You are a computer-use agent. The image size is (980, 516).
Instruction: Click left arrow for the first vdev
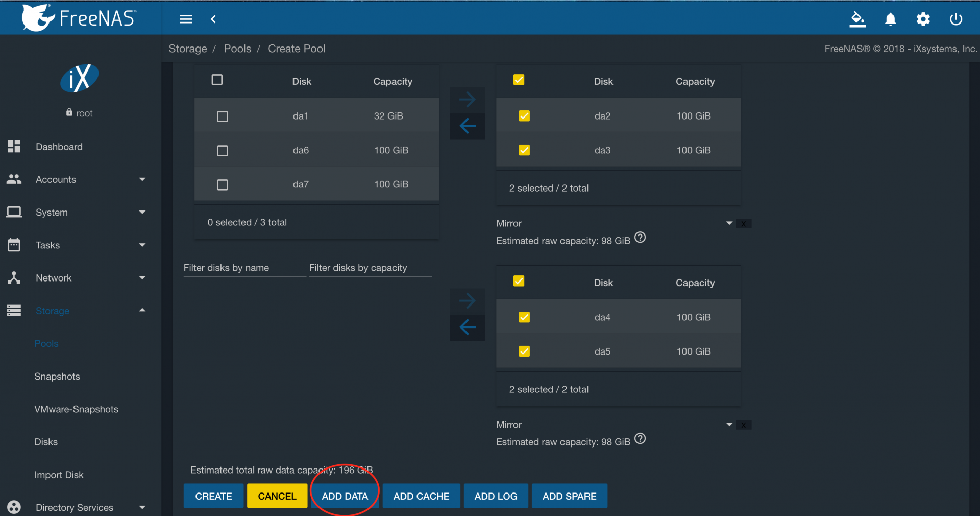point(468,126)
